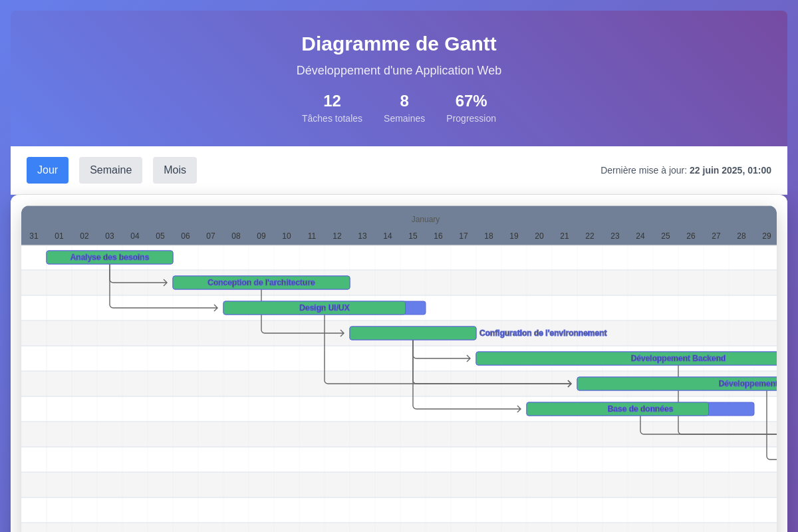Viewport: 798px width, 532px height.
Task: Select the Conception de l'architecture task
Action: (261, 282)
